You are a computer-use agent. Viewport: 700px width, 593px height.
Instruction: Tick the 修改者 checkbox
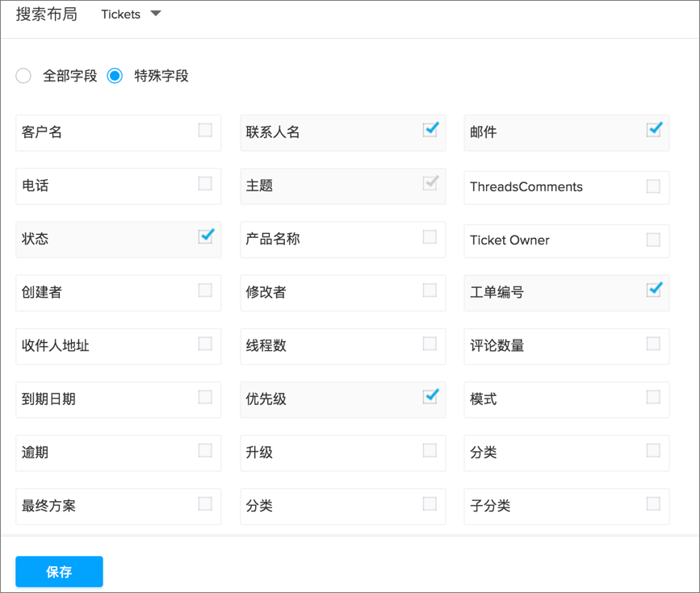(430, 290)
